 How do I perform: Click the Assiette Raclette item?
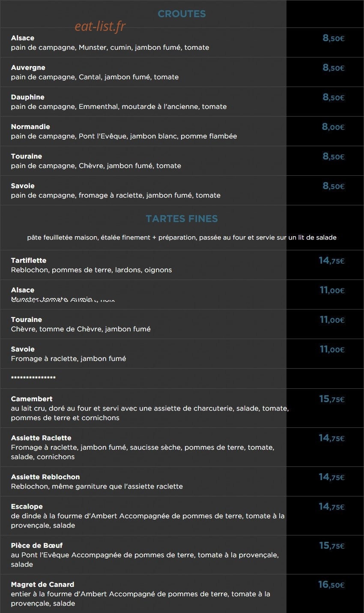(x=182, y=447)
